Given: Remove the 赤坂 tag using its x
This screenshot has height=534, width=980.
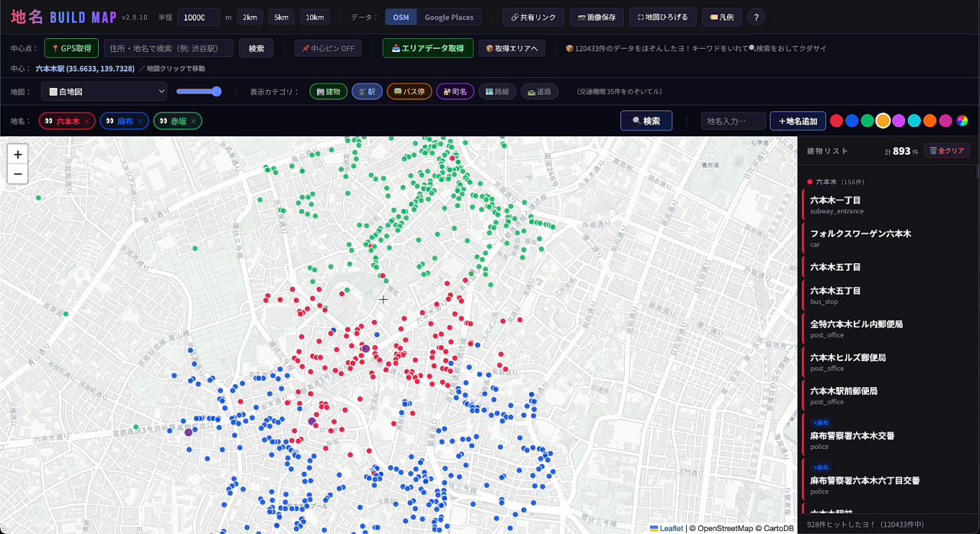Looking at the screenshot, I should tap(193, 121).
